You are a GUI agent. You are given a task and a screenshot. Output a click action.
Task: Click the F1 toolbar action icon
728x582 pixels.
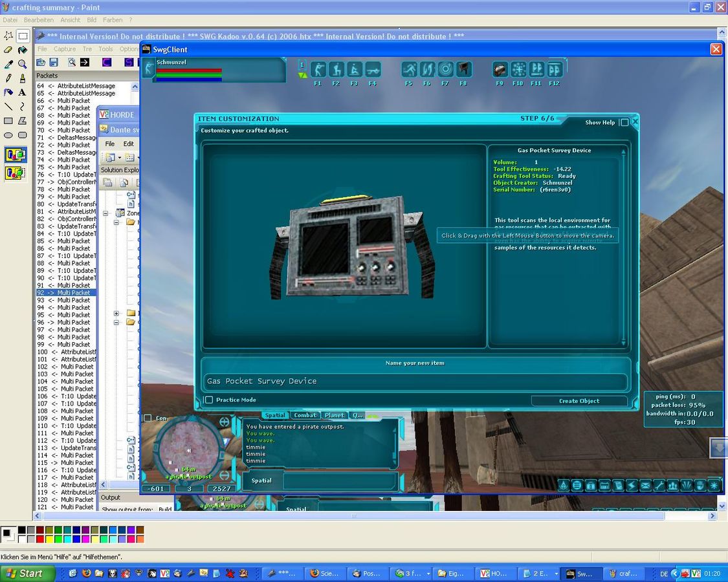click(318, 70)
